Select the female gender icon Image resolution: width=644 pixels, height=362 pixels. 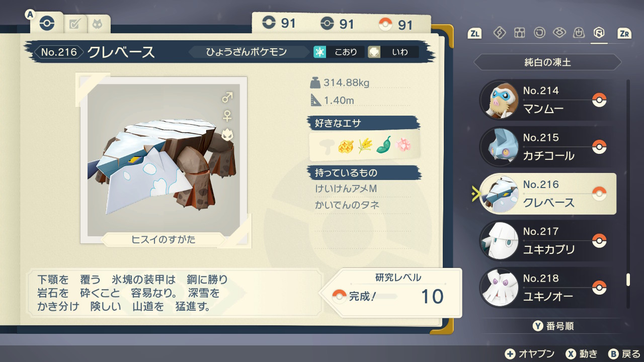(227, 116)
